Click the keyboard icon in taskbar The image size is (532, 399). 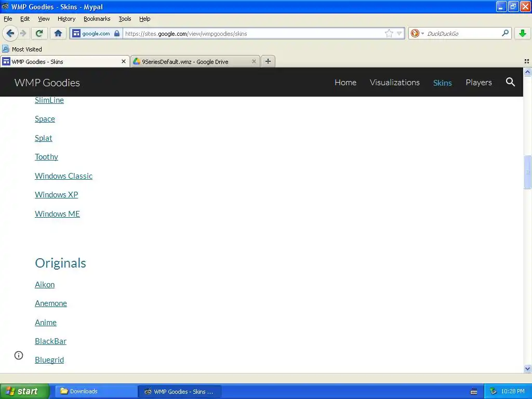[474, 392]
